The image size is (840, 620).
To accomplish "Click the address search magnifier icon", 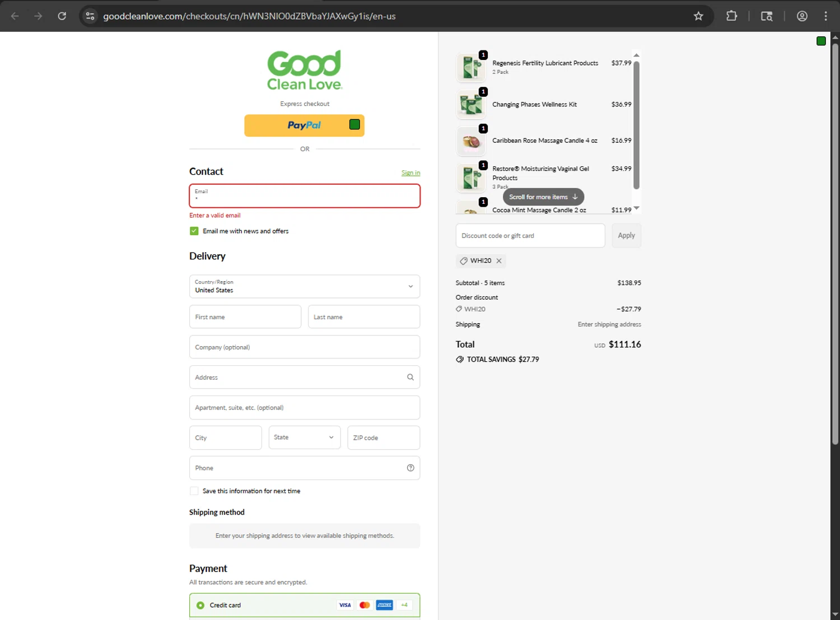I will tap(410, 377).
